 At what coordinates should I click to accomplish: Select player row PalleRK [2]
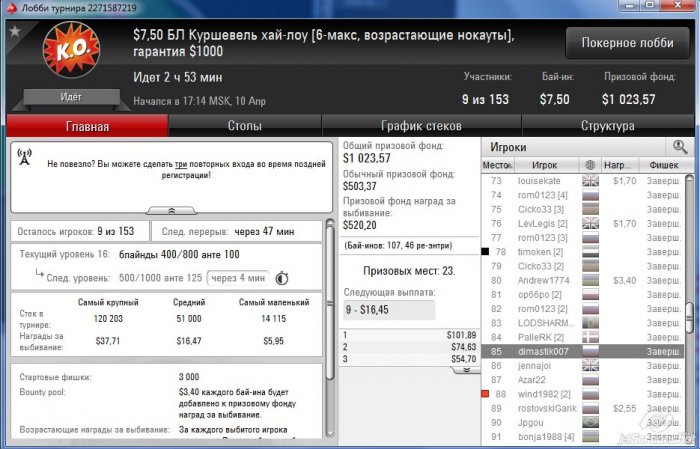(582, 337)
